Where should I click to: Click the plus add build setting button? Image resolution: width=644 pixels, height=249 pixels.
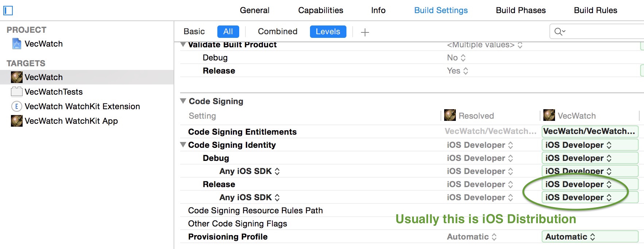(365, 32)
